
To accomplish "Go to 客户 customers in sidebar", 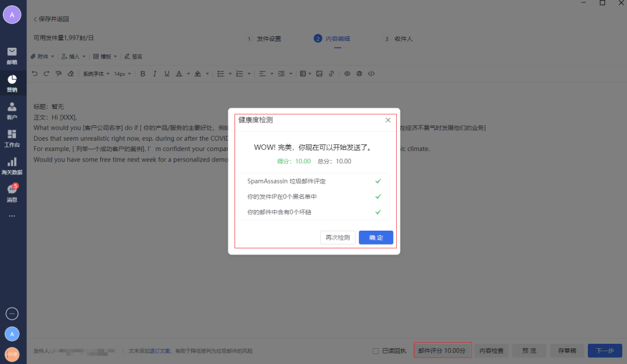I will (12, 111).
